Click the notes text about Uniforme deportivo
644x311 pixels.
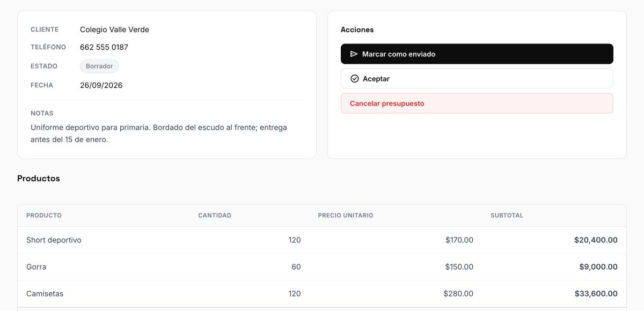click(x=159, y=134)
